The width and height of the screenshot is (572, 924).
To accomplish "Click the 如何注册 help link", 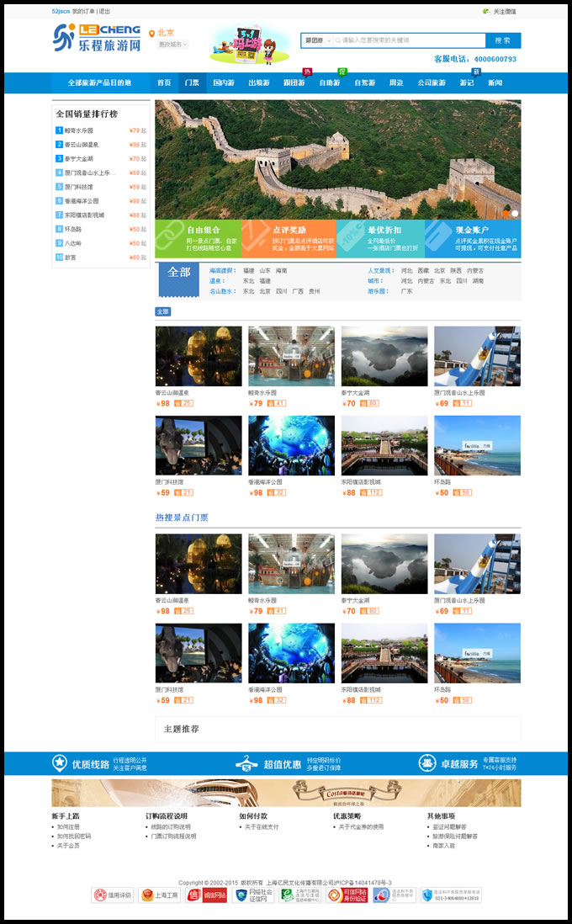I will click(x=68, y=826).
